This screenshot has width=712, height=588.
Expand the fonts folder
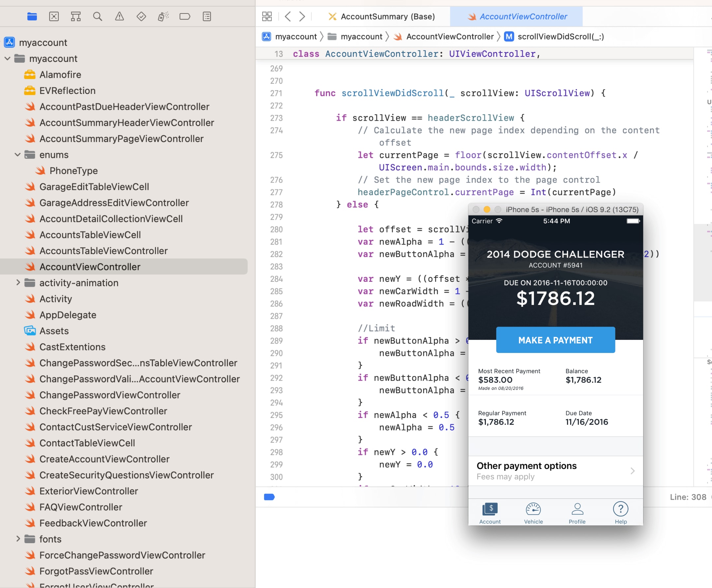coord(18,539)
